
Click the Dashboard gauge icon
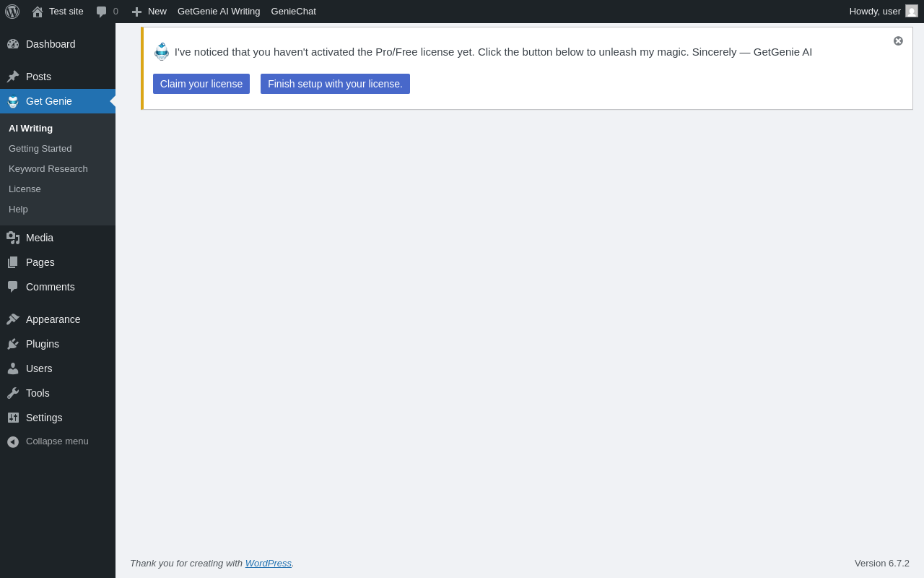click(x=13, y=44)
